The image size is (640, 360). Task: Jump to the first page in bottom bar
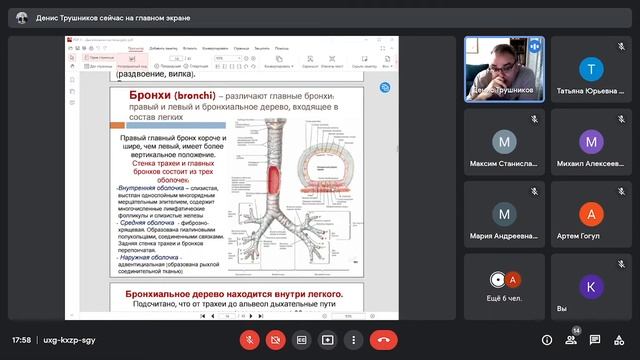(x=203, y=316)
